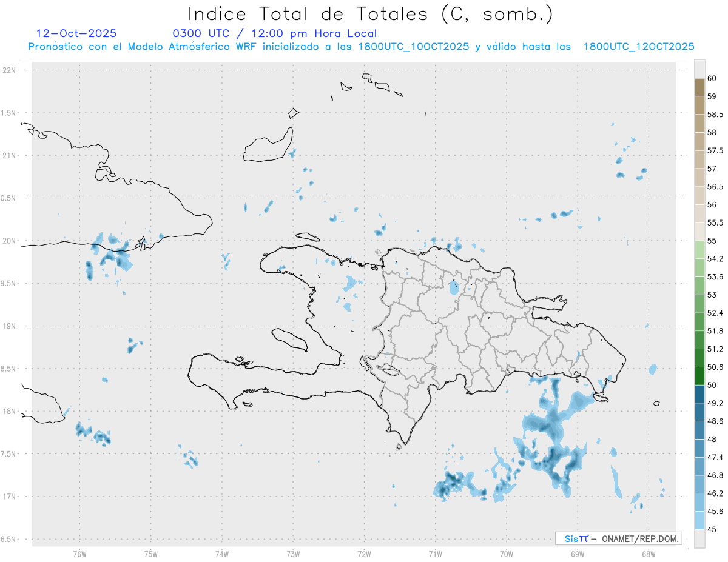Viewport: 728px width, 562px height.
Task: Click the legend value 55
Action: [x=712, y=241]
